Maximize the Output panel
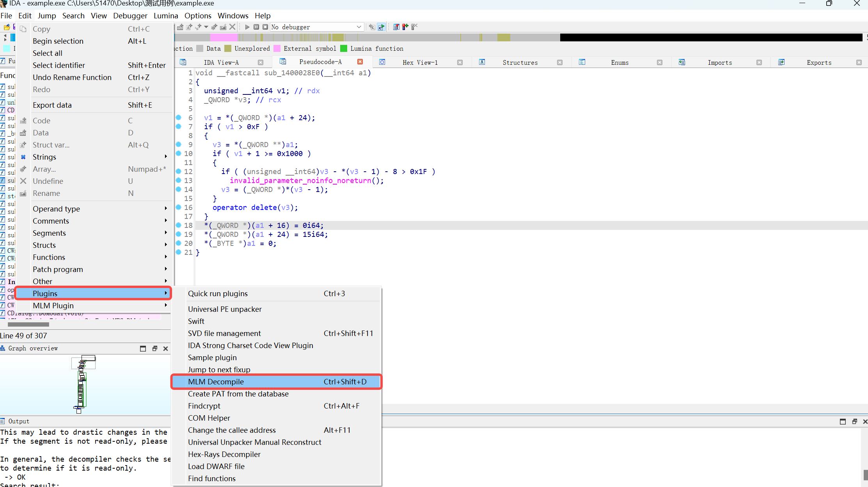 (x=843, y=421)
